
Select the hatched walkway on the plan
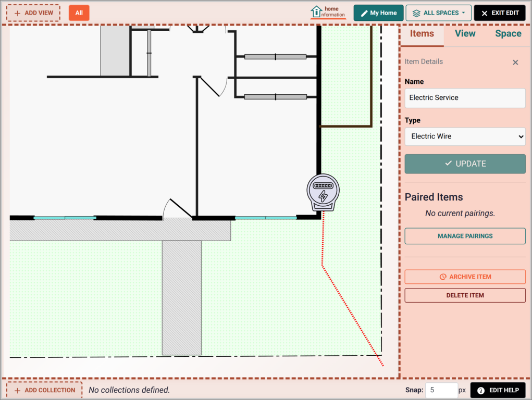(181, 298)
